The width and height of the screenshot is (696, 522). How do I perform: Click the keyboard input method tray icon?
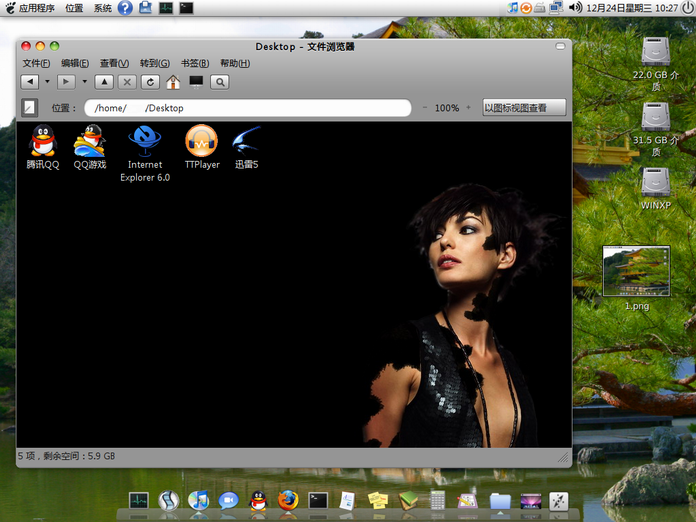pos(539,8)
